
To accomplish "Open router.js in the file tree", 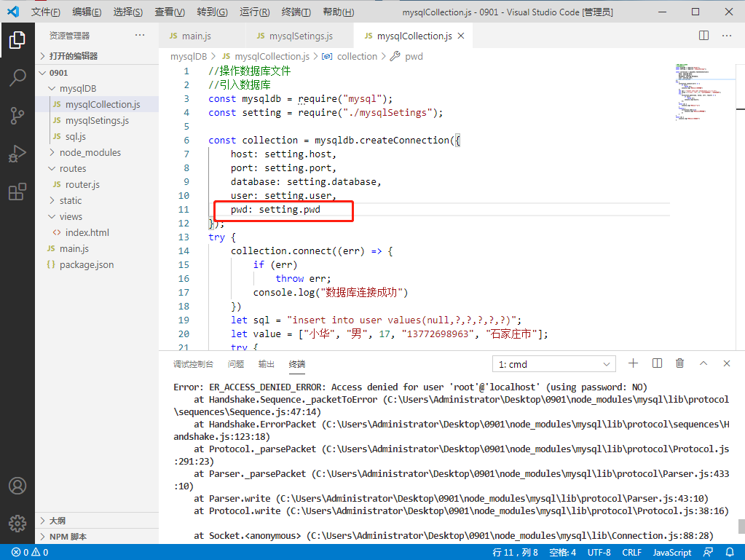I will pos(97,184).
